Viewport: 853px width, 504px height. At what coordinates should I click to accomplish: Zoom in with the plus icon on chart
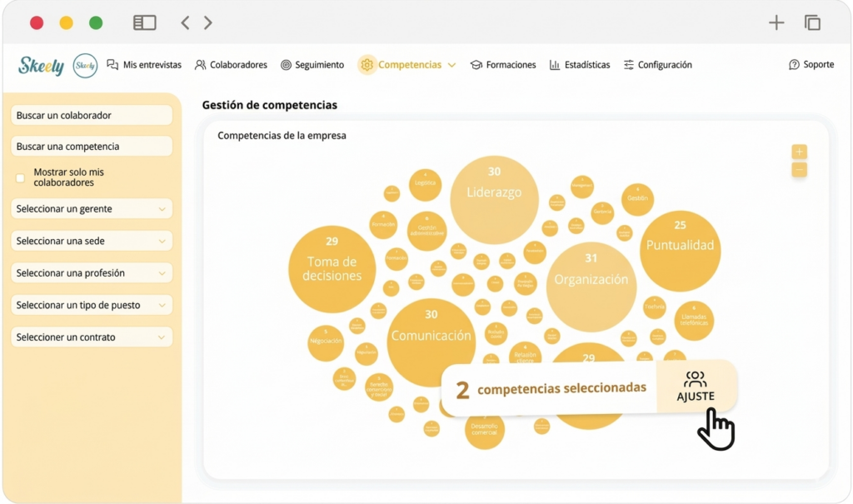799,152
